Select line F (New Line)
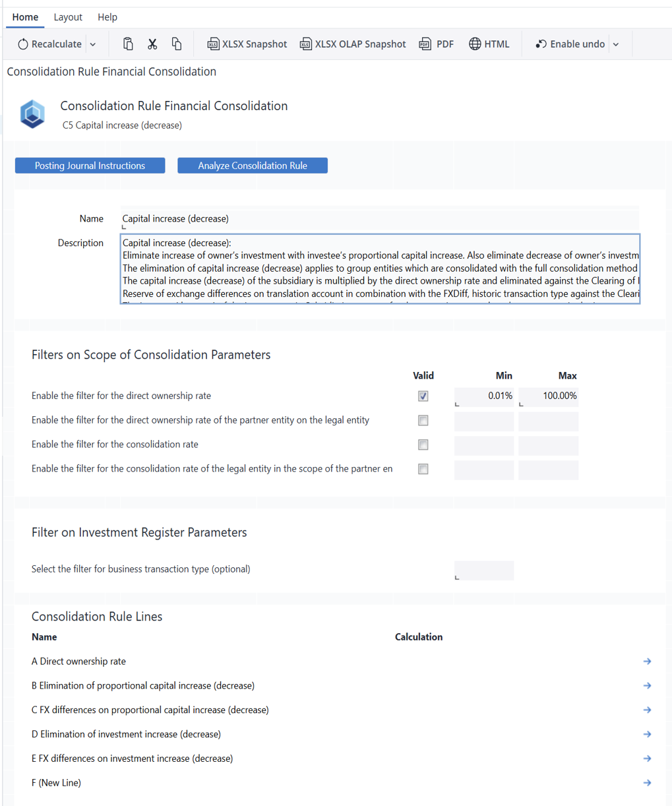Screen dimensions: 672x806 coord(56,783)
